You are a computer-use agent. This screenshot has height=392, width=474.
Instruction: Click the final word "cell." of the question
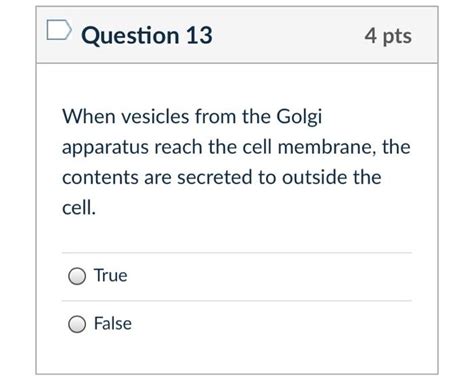[x=79, y=207]
